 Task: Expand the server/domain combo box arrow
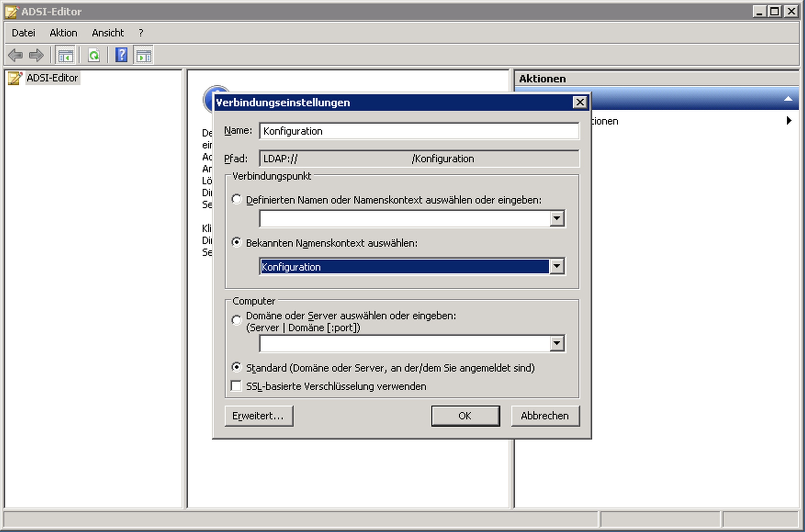pyautogui.click(x=557, y=343)
